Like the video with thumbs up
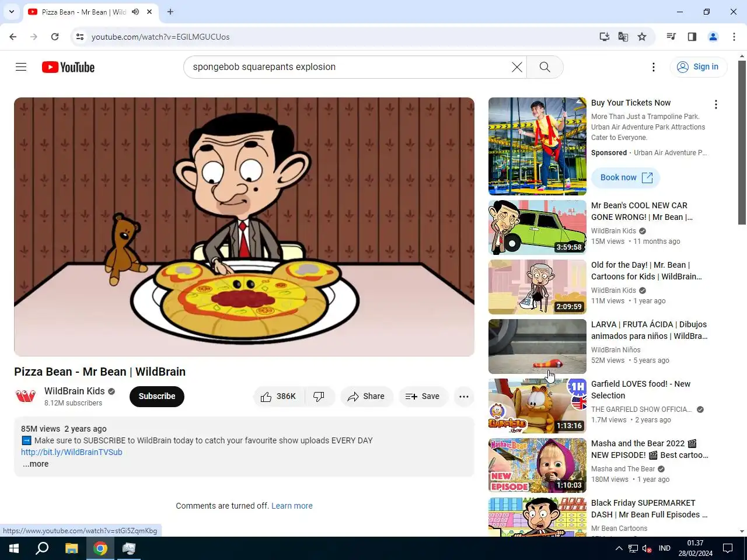Screen dimensions: 747x560 [x=279, y=397]
